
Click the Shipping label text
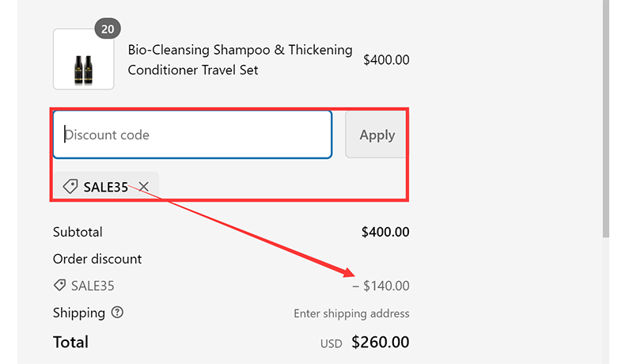(x=79, y=313)
